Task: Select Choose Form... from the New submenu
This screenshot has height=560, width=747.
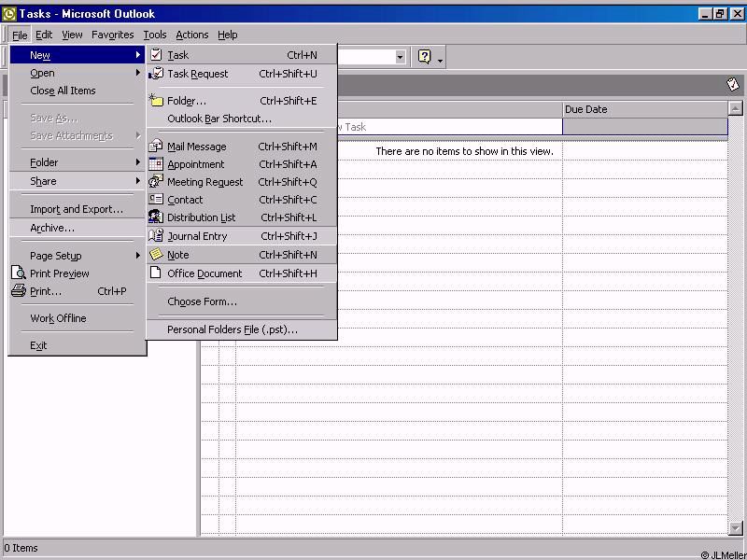Action: pos(202,301)
